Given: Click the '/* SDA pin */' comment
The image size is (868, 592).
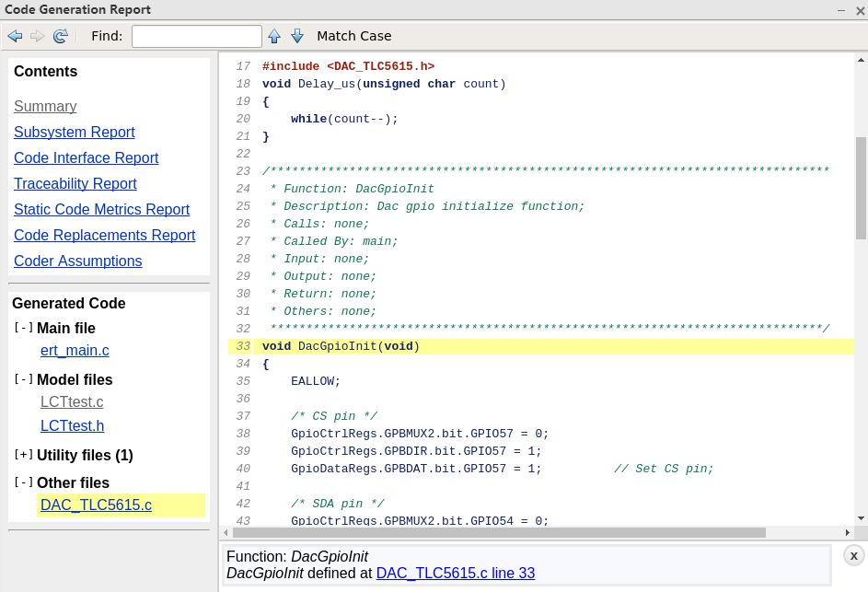Looking at the screenshot, I should (x=338, y=504).
